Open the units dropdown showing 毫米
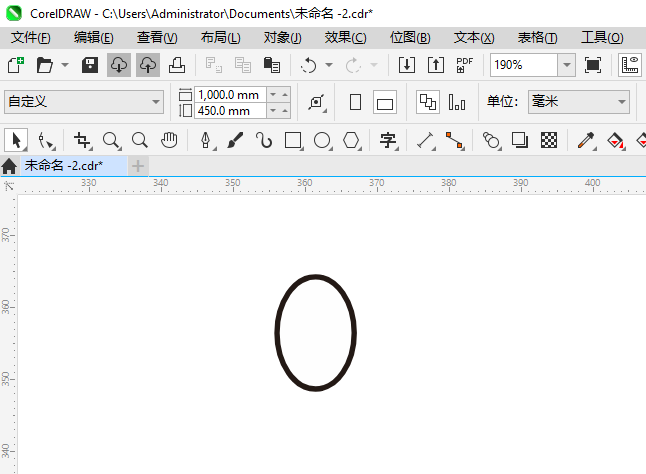The image size is (646, 474). 579,102
